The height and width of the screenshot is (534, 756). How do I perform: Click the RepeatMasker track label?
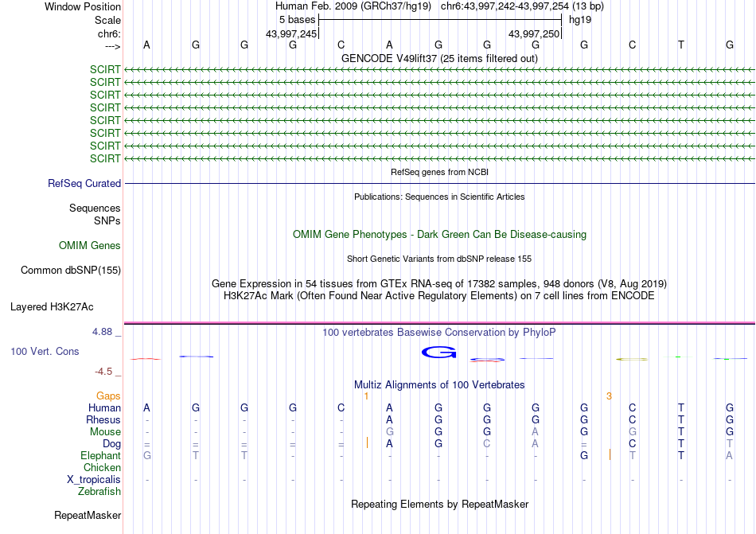tap(88, 516)
